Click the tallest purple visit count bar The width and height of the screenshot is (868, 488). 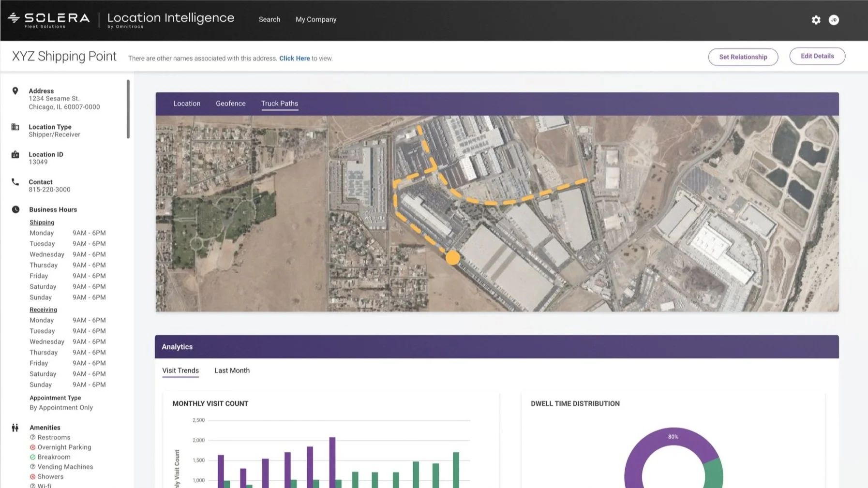332,462
